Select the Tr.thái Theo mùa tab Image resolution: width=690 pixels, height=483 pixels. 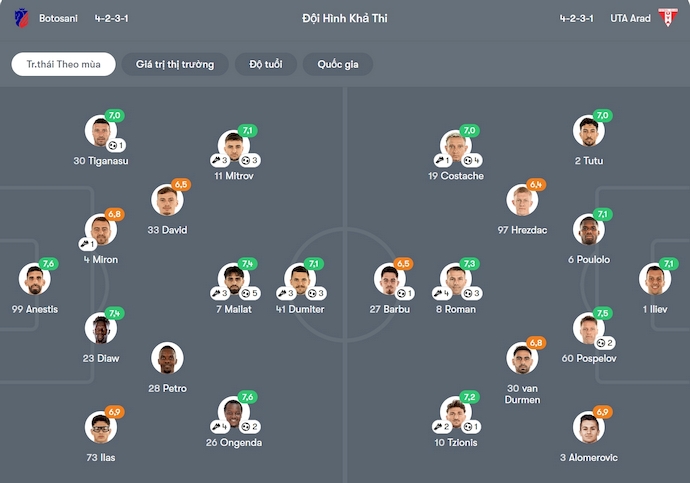click(x=63, y=64)
